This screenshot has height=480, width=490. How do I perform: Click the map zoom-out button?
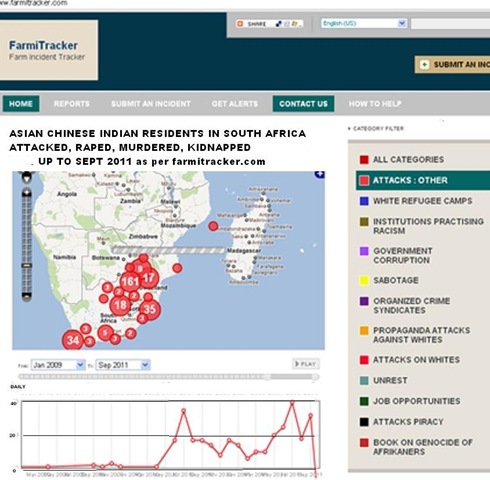[27, 296]
